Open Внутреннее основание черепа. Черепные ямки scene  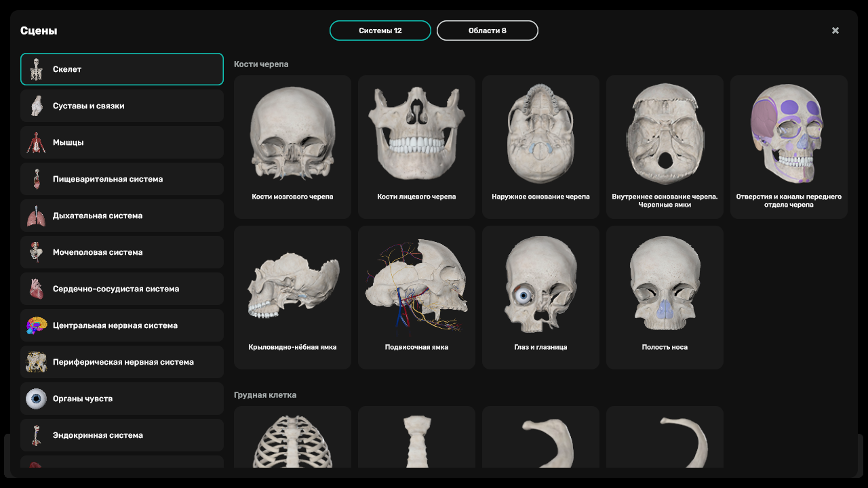665,147
